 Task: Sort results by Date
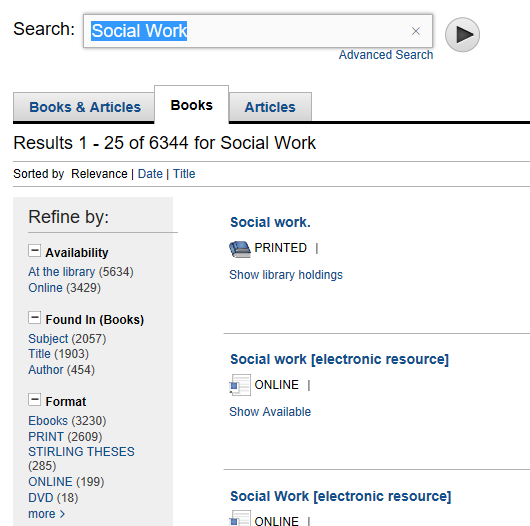point(150,174)
